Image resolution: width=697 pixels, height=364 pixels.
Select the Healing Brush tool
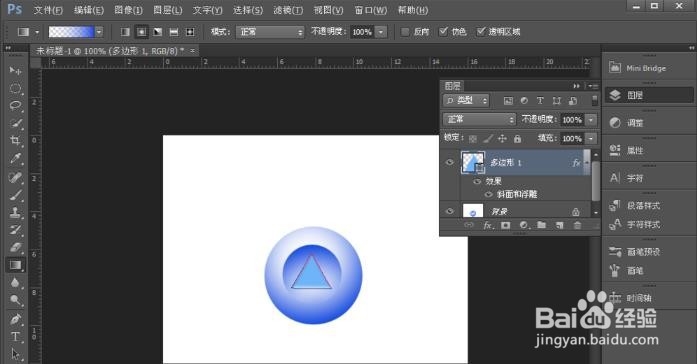pyautogui.click(x=15, y=177)
